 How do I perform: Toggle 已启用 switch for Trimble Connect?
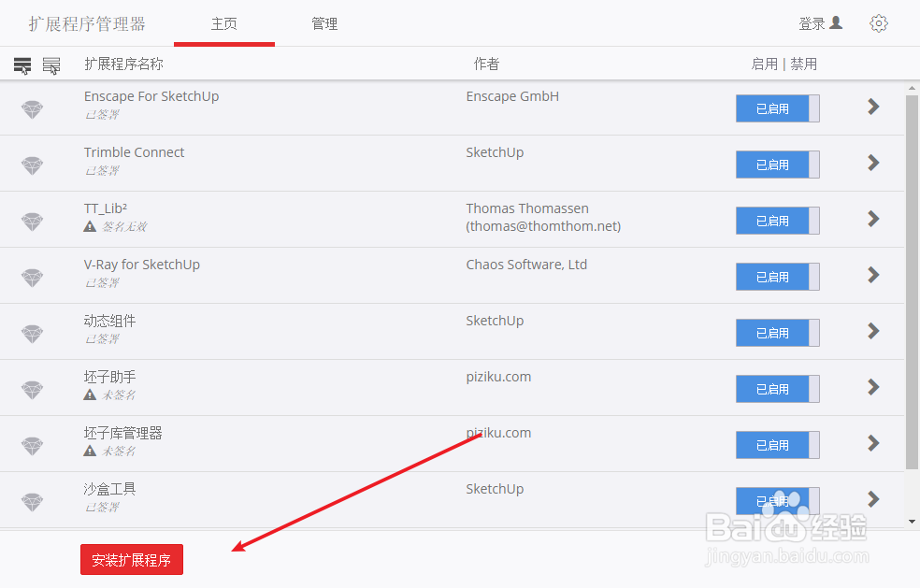click(778, 165)
